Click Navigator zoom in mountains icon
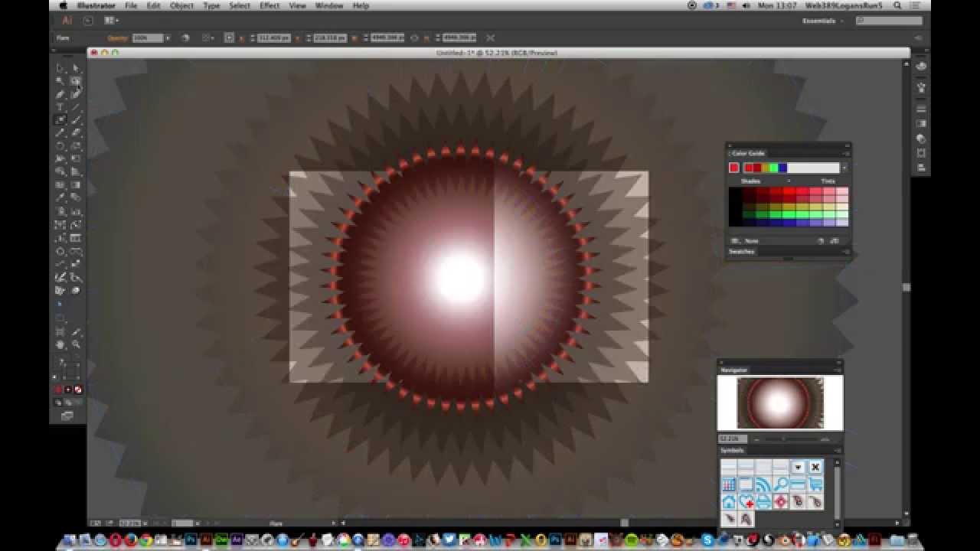980x551 pixels. click(x=825, y=439)
